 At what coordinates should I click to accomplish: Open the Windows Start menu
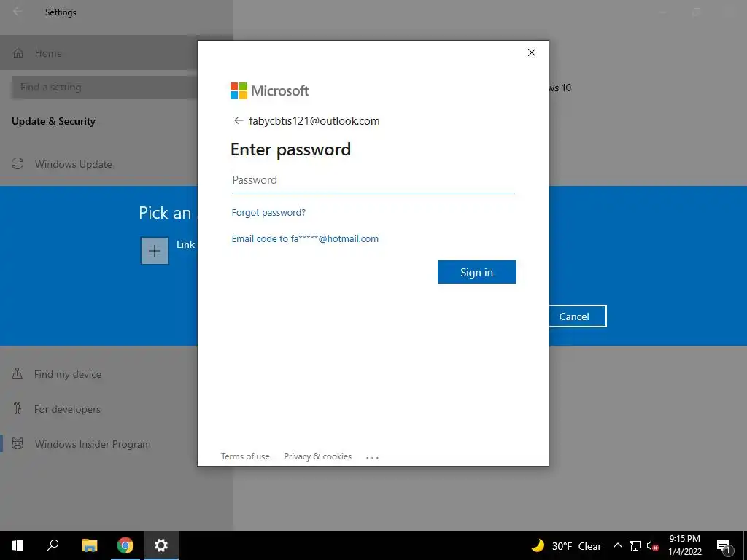click(x=18, y=545)
